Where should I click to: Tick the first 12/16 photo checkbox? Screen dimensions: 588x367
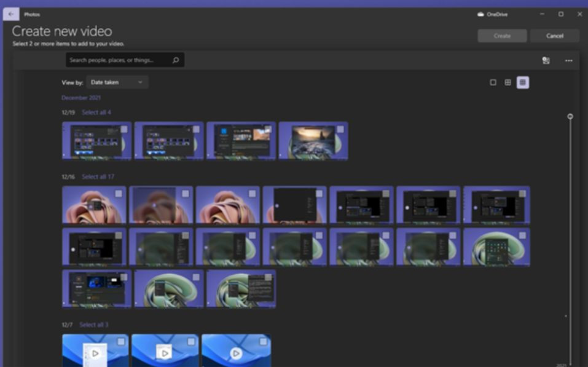pos(119,194)
